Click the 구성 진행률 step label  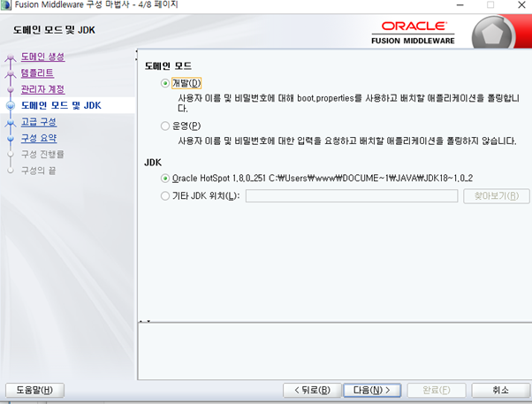pyautogui.click(x=42, y=155)
